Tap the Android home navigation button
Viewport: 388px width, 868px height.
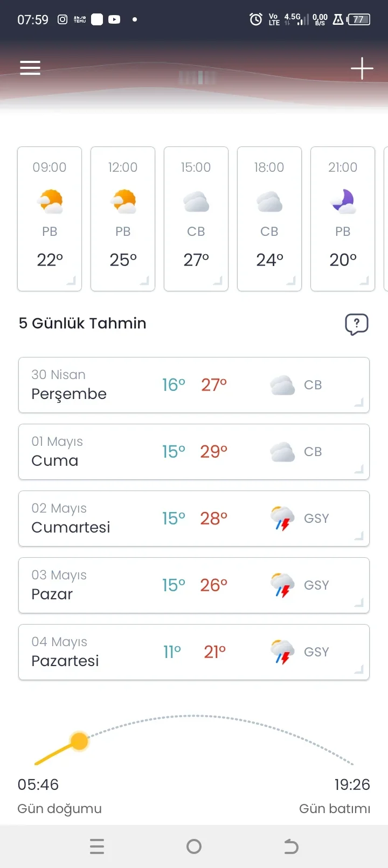pyautogui.click(x=194, y=847)
